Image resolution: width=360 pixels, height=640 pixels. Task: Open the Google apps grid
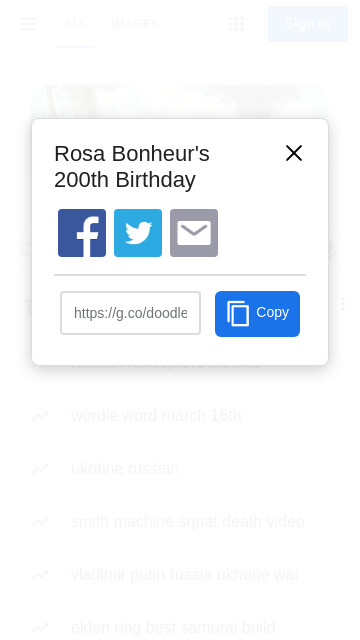236,24
